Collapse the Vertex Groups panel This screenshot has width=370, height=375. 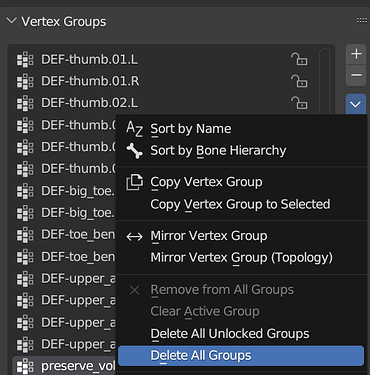pyautogui.click(x=12, y=21)
